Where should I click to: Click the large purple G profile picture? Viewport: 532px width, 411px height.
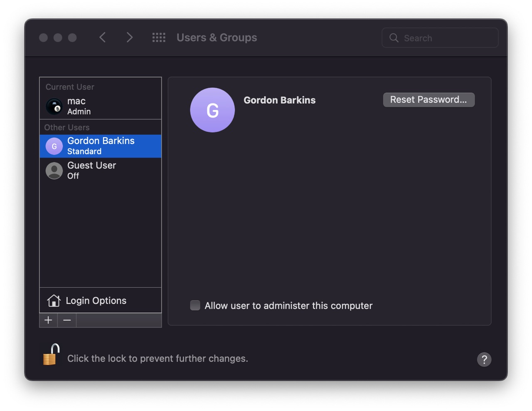212,110
